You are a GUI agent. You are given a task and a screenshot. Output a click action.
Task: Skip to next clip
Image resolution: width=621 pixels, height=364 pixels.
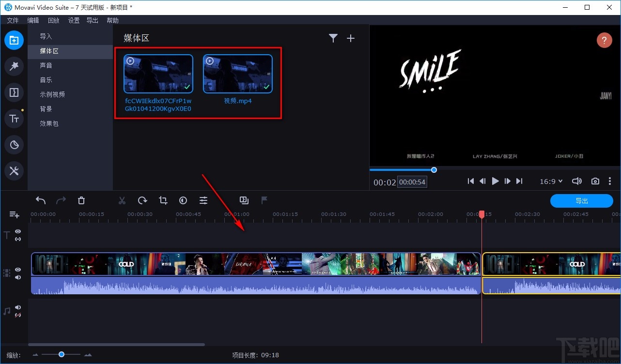pyautogui.click(x=519, y=181)
